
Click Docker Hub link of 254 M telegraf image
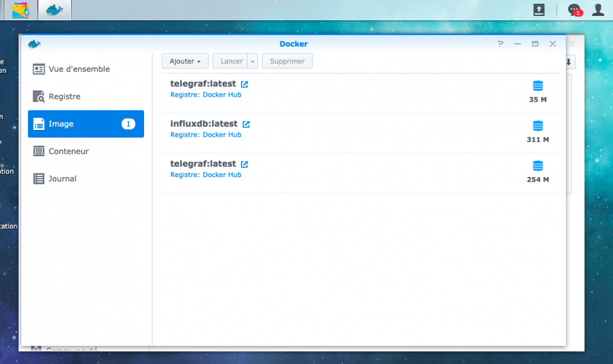(x=222, y=175)
